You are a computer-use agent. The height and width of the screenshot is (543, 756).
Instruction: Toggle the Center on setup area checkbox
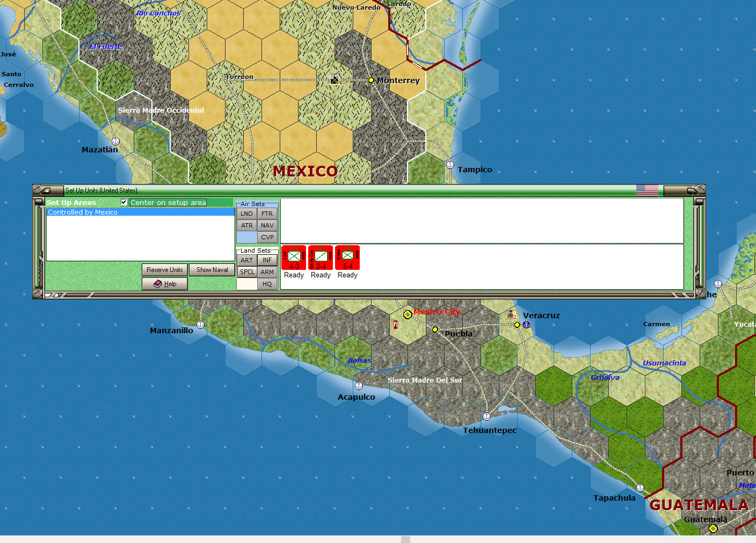pos(124,202)
